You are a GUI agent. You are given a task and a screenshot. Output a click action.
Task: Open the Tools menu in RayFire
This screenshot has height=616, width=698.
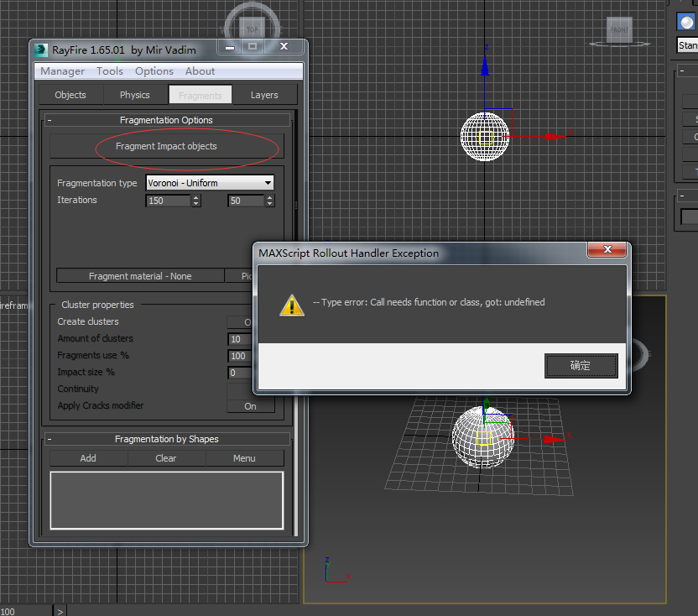pyautogui.click(x=110, y=71)
